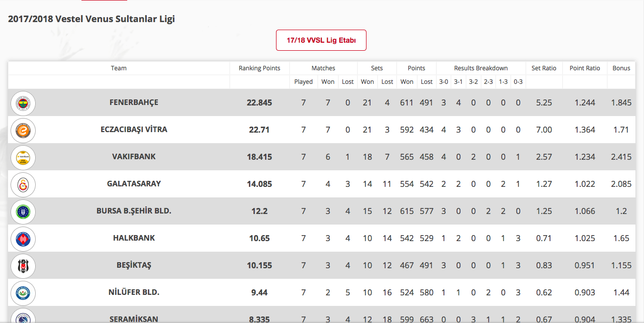Click the Bursa B.Şehir Bld. logo
This screenshot has width=644, height=323.
coord(23,211)
